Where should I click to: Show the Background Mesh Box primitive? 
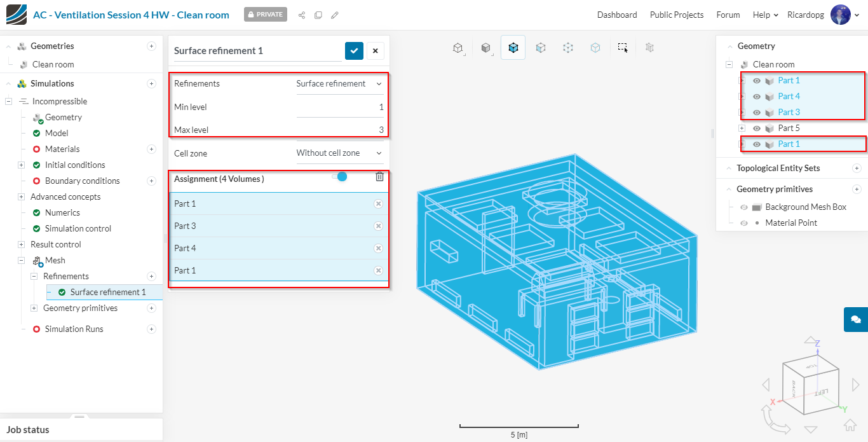(x=744, y=207)
